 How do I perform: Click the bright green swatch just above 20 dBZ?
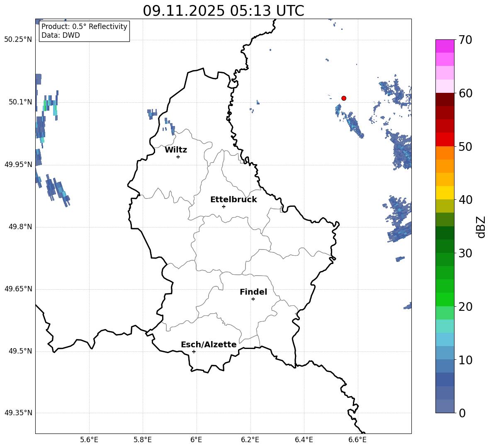445,299
